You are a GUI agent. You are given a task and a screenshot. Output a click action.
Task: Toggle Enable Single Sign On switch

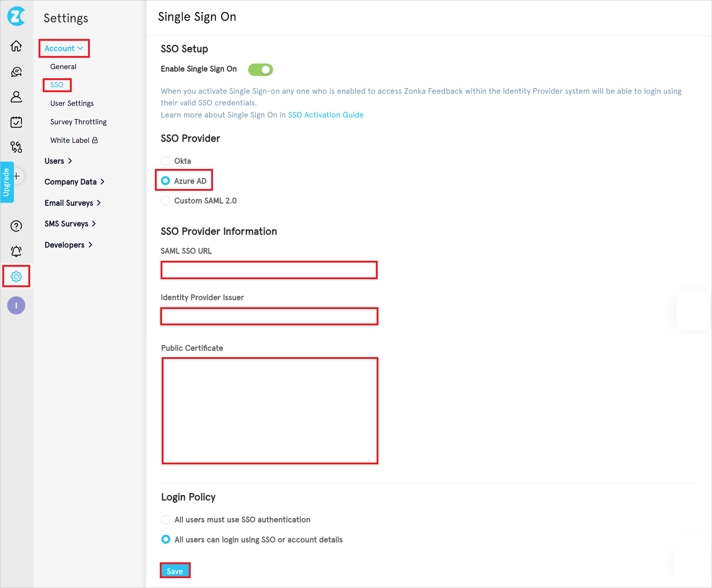261,70
